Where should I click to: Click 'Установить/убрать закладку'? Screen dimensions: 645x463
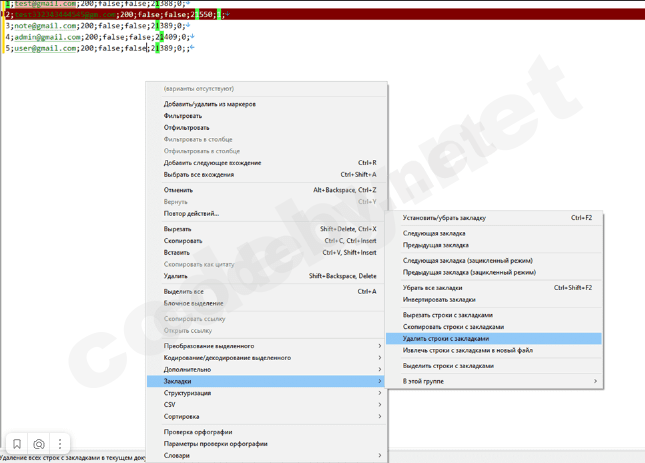coord(494,218)
